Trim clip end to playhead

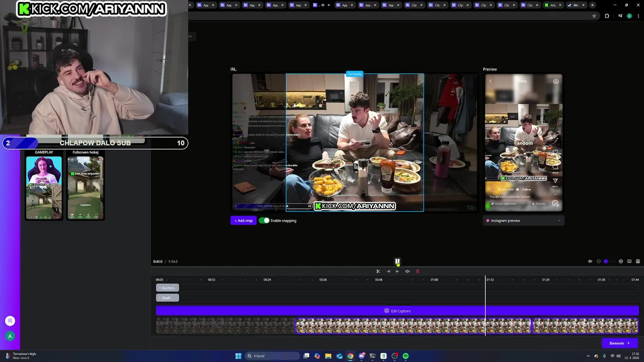pyautogui.click(x=388, y=271)
